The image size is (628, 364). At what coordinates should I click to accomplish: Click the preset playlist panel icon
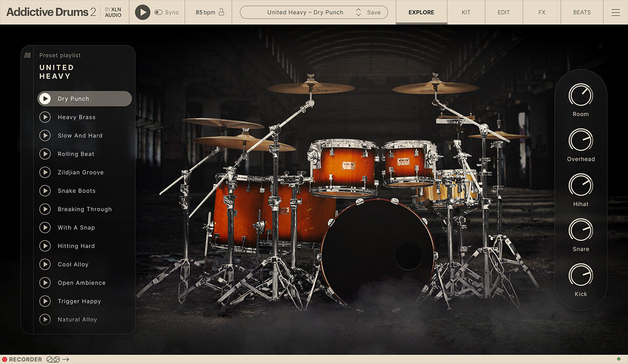(x=27, y=55)
